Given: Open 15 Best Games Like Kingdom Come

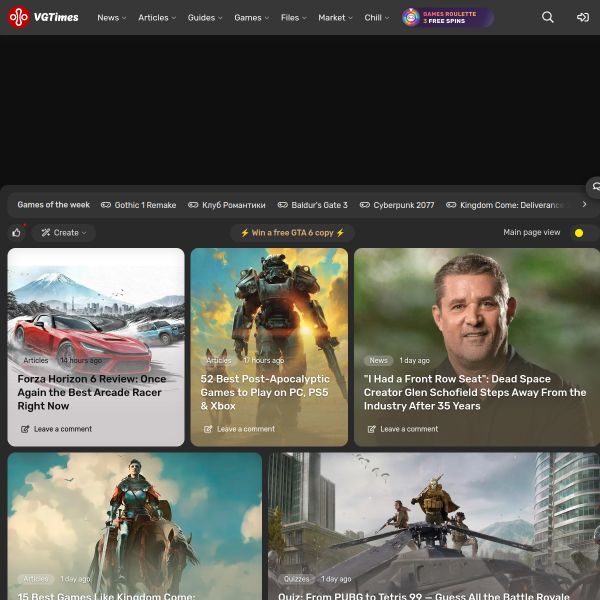Looking at the screenshot, I should tap(106, 596).
